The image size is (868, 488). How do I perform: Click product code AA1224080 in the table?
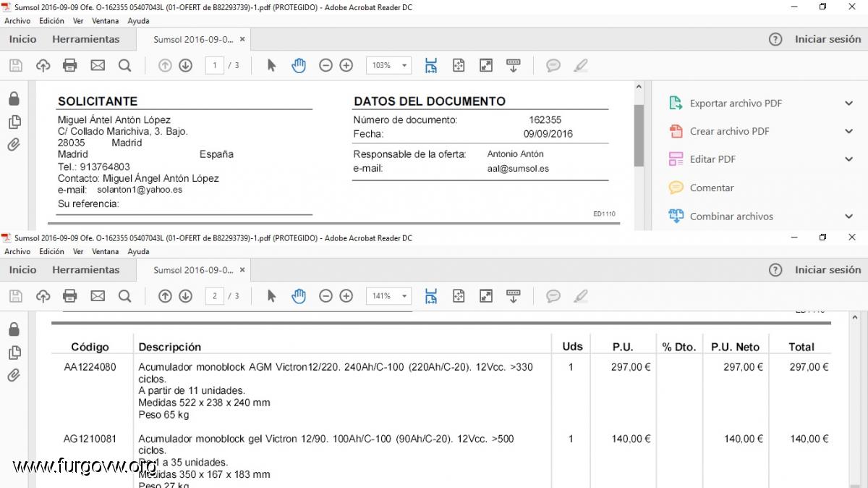[x=90, y=367]
